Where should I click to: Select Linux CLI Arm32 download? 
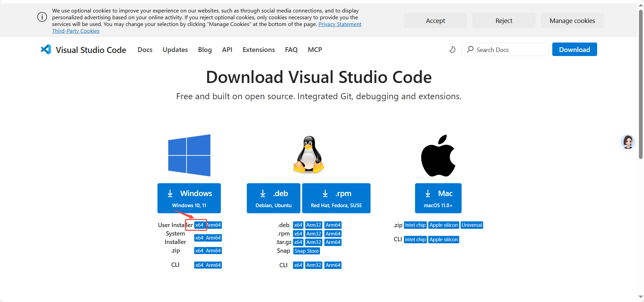click(314, 265)
